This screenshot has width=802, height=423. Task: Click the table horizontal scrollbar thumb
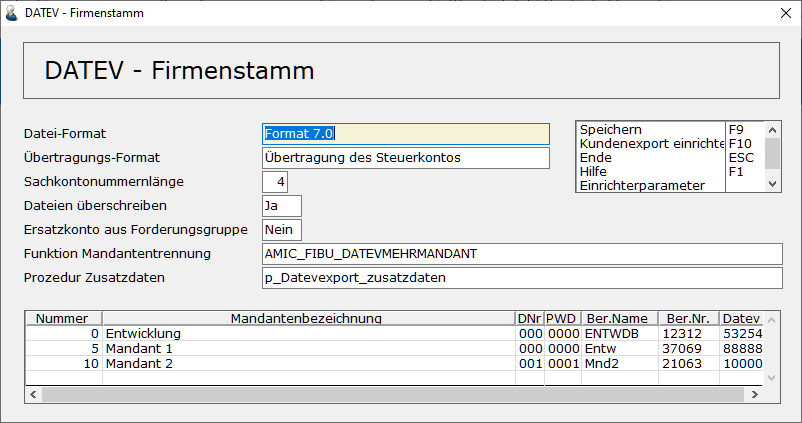[x=393, y=394]
